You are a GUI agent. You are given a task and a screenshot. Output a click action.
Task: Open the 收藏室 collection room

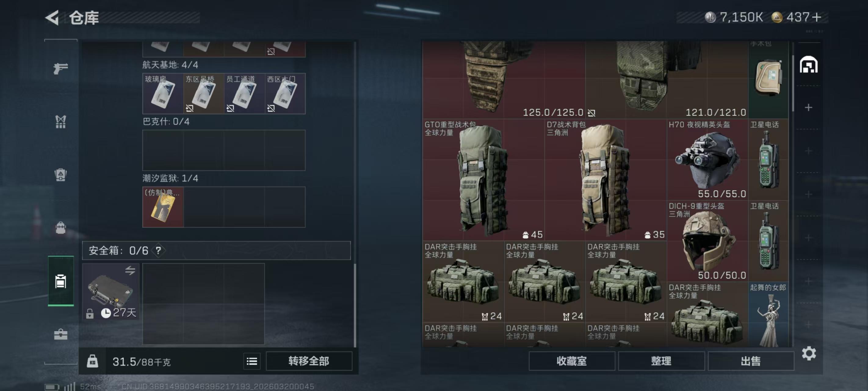point(571,361)
